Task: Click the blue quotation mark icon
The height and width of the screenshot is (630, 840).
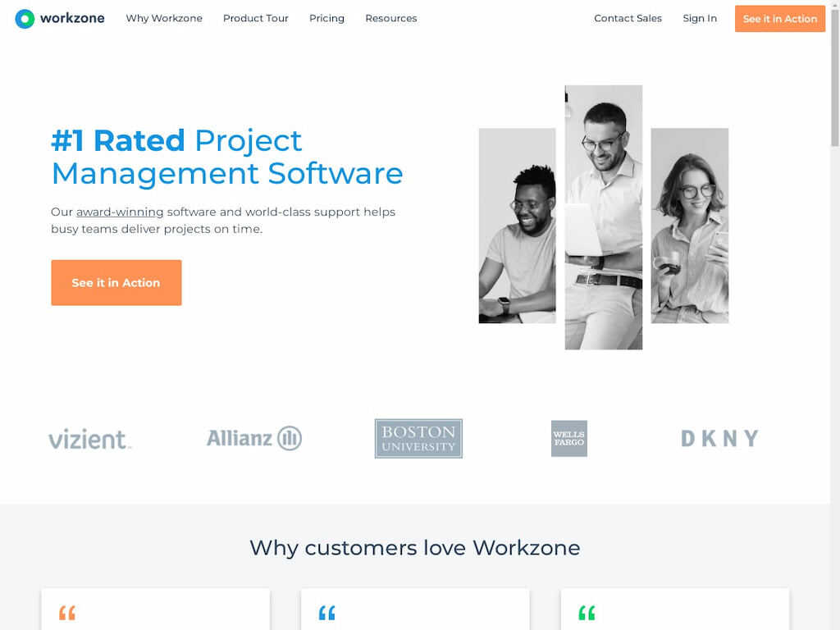Action: (x=326, y=611)
